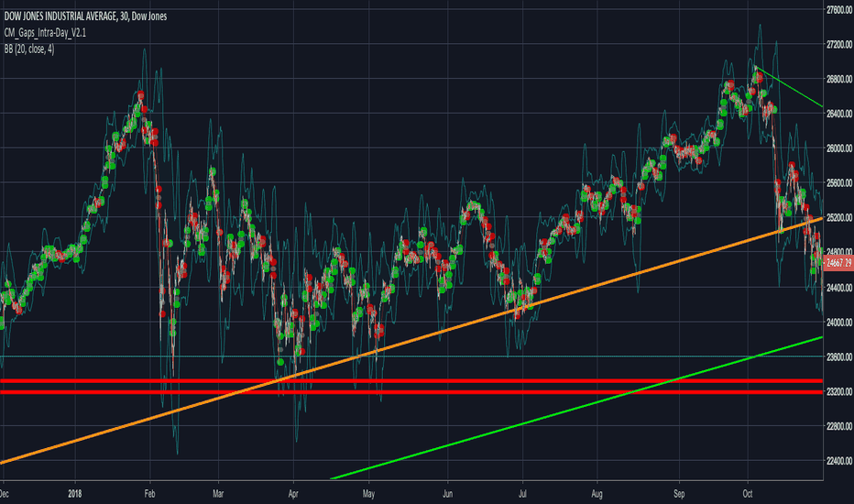
Task: Click the Mar label on time axis
Action: (x=218, y=494)
